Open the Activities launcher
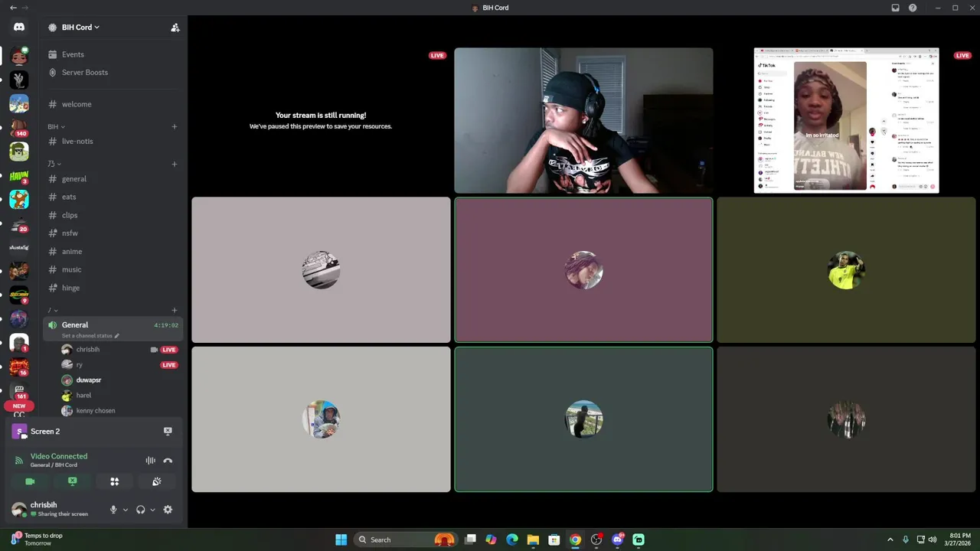Image resolution: width=980 pixels, height=551 pixels. pyautogui.click(x=115, y=481)
